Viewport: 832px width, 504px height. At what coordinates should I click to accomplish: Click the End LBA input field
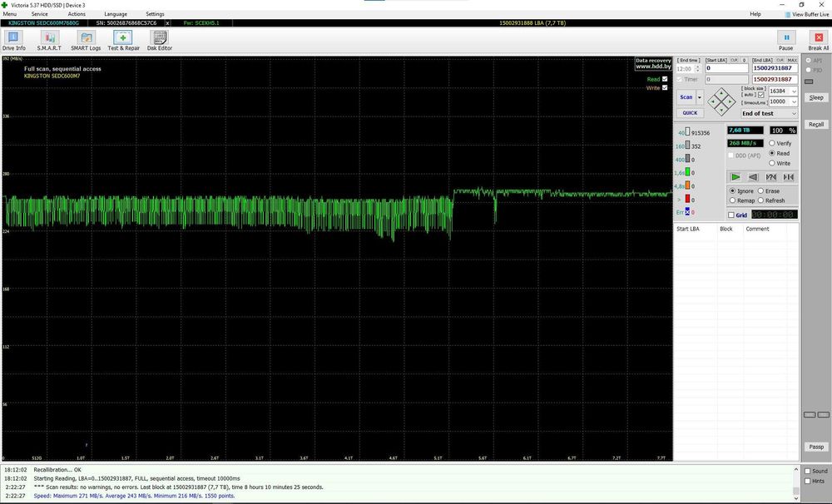[x=775, y=68]
